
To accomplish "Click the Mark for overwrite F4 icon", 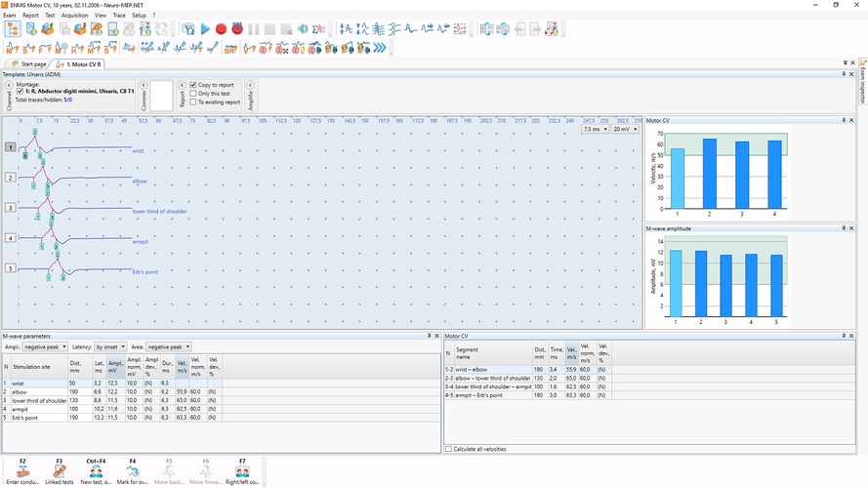I will (x=133, y=471).
